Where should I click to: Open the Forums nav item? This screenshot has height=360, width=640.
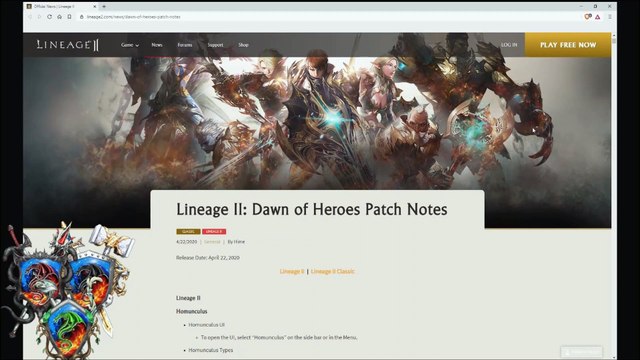tap(184, 45)
